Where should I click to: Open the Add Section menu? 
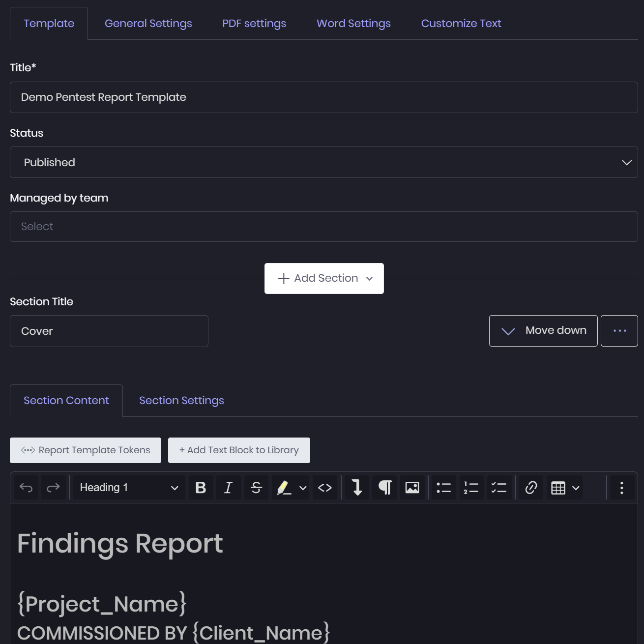[x=324, y=278]
